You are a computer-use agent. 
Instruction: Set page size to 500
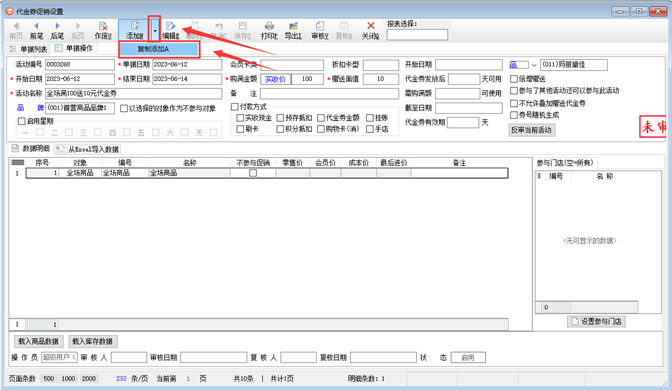(x=49, y=378)
